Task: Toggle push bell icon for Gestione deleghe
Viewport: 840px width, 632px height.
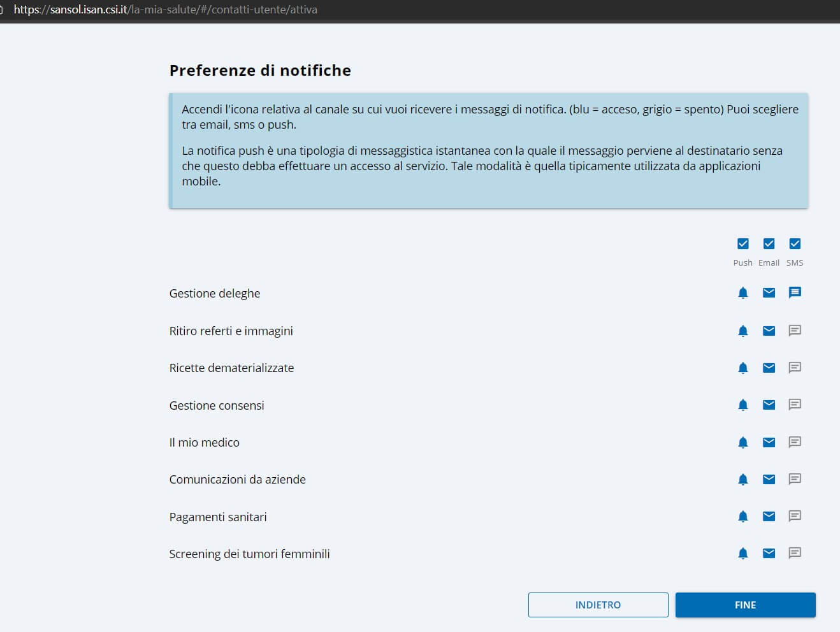Action: coord(742,293)
